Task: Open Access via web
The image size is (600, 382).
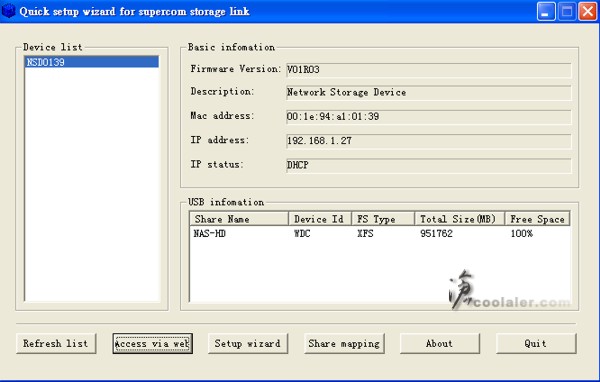Action: pos(152,343)
